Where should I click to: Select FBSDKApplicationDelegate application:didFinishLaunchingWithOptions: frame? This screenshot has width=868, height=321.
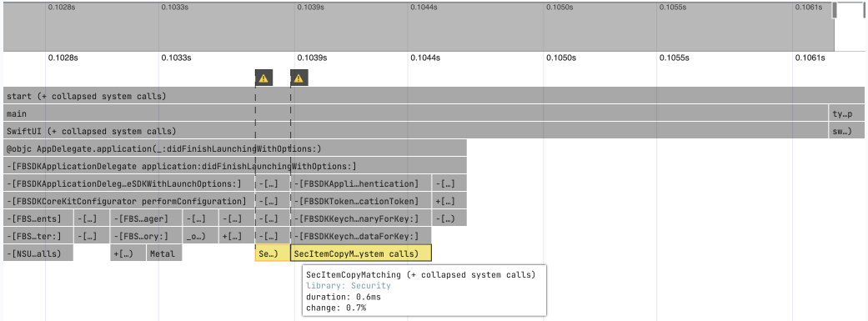tap(234, 166)
